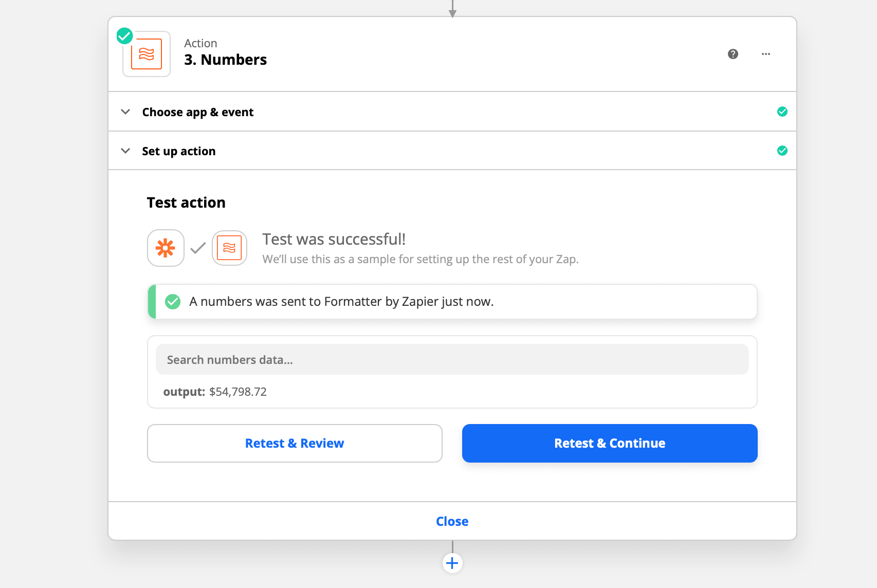The image size is (877, 588).
Task: Click green check next to Choose app & event
Action: (782, 112)
